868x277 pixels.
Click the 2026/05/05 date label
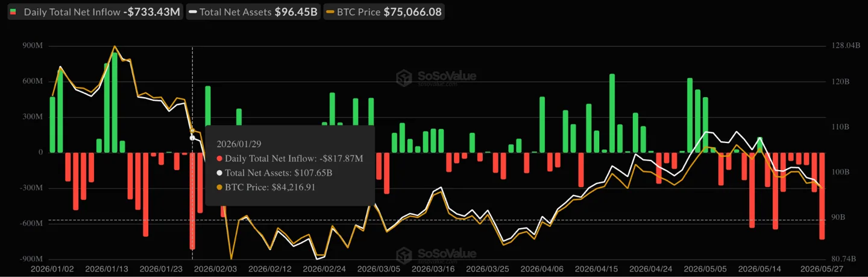705,269
